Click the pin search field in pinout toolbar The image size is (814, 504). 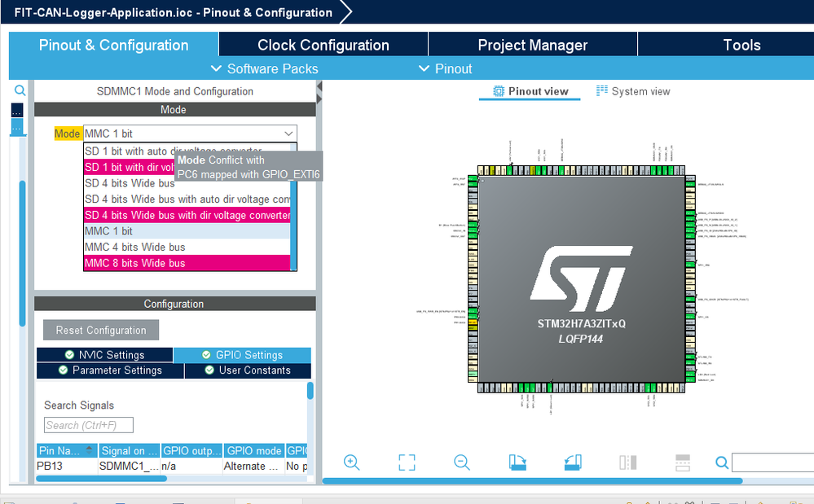tap(772, 462)
